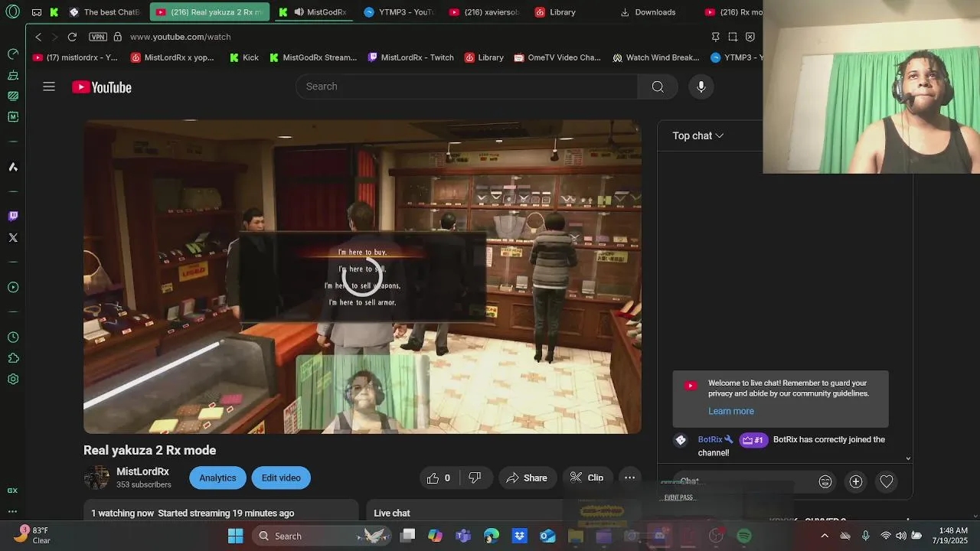Switch to YTMP3 browser tab
This screenshot has height=551, width=980.
coord(399,12)
